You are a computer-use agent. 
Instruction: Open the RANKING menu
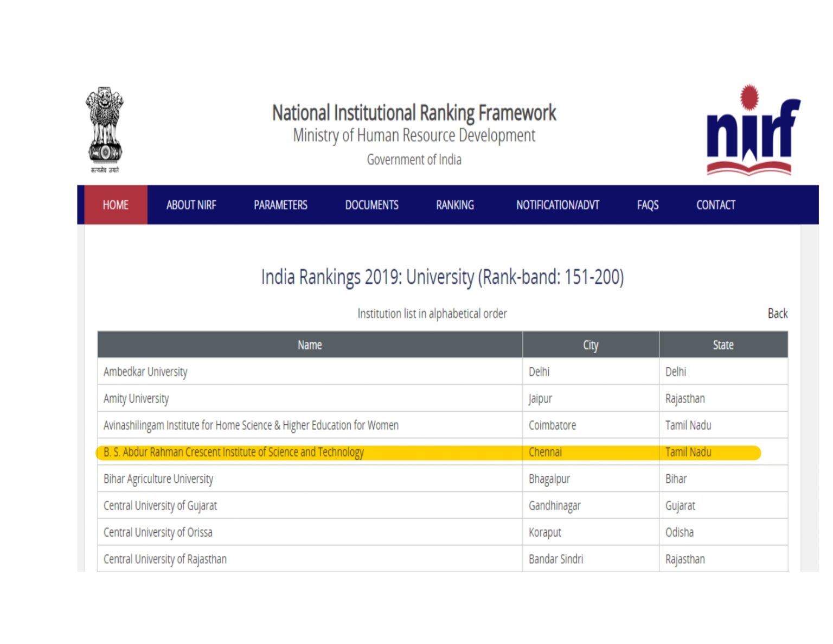(x=454, y=205)
